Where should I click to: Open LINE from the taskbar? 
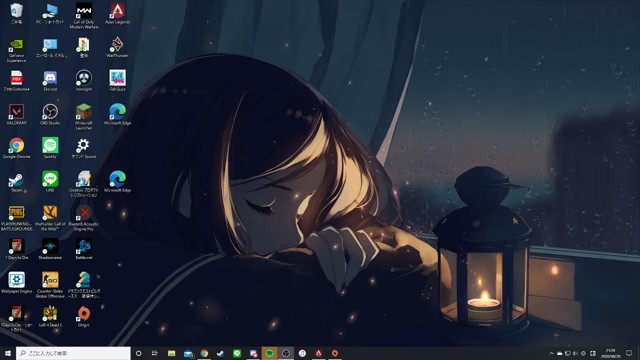pos(237,353)
